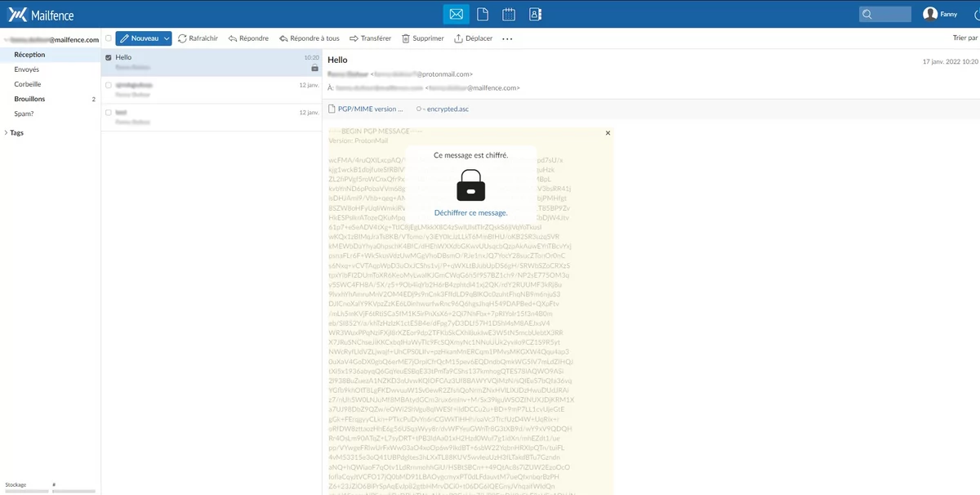The image size is (980, 495).
Task: Choose Répondre à tous
Action: [309, 38]
